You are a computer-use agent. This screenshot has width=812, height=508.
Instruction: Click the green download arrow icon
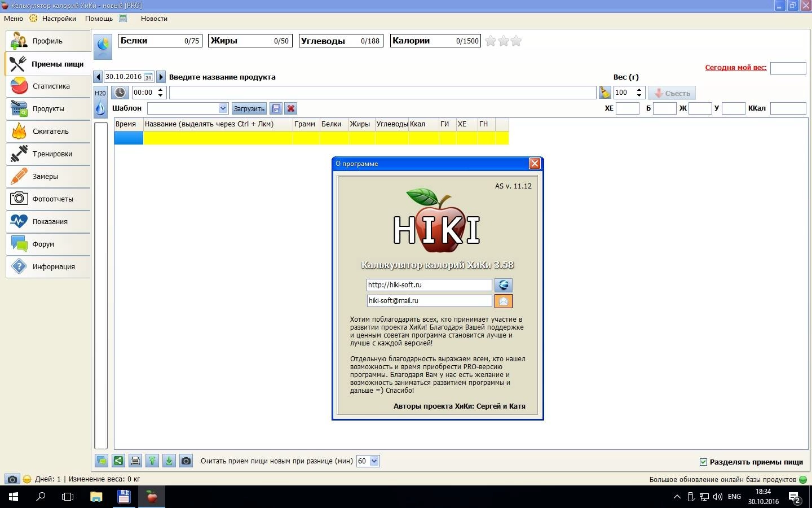pos(169,461)
